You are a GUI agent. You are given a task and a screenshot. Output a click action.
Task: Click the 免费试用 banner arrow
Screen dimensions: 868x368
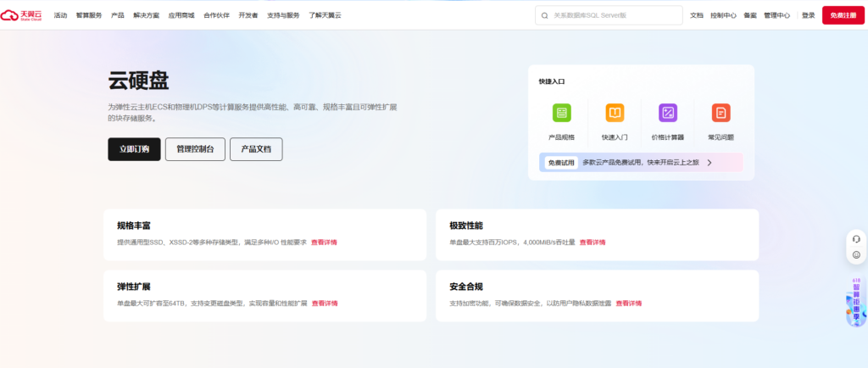(709, 162)
